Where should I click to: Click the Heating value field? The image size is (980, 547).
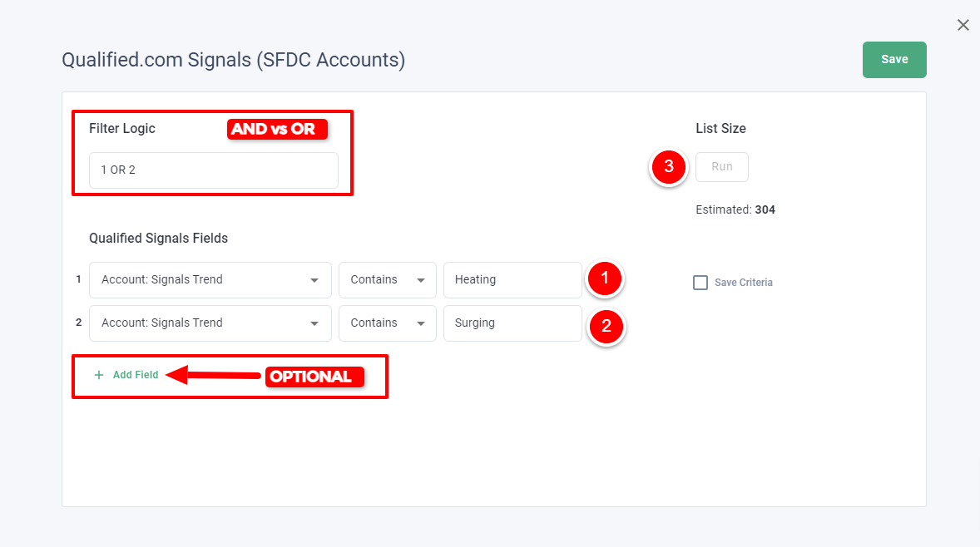512,280
